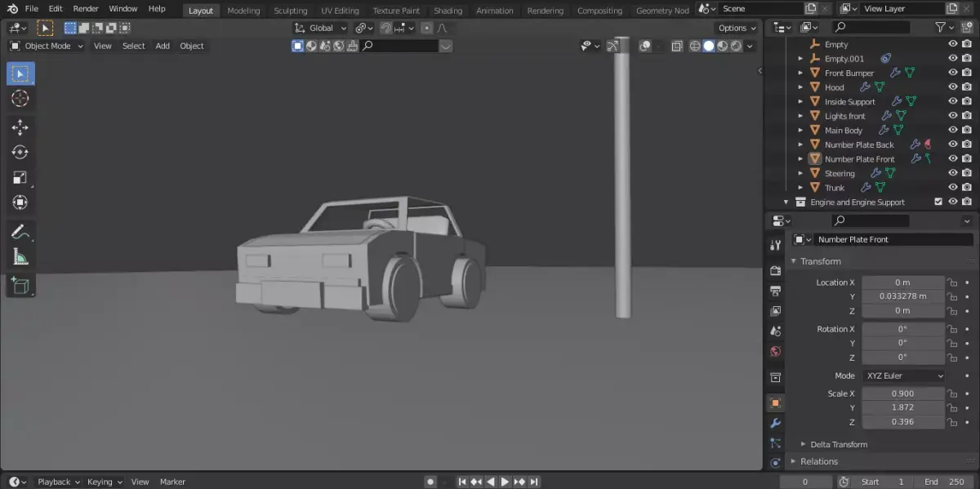980x489 pixels.
Task: Open the Render properties tab
Action: pyautogui.click(x=775, y=270)
